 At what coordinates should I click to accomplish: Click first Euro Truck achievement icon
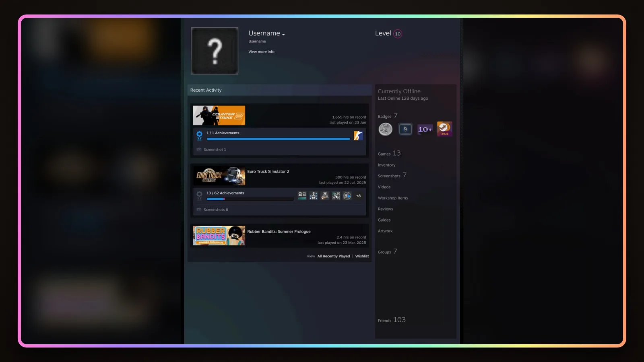click(x=302, y=196)
